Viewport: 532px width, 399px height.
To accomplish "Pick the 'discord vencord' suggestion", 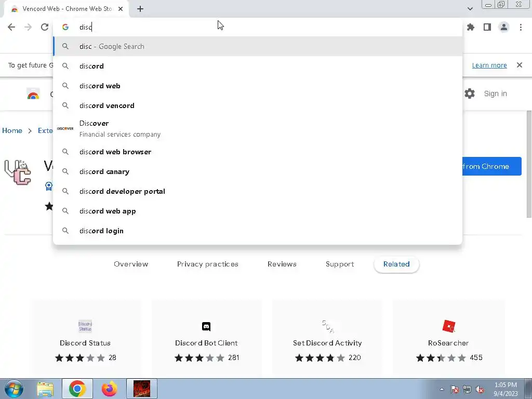I will [x=258, y=105].
